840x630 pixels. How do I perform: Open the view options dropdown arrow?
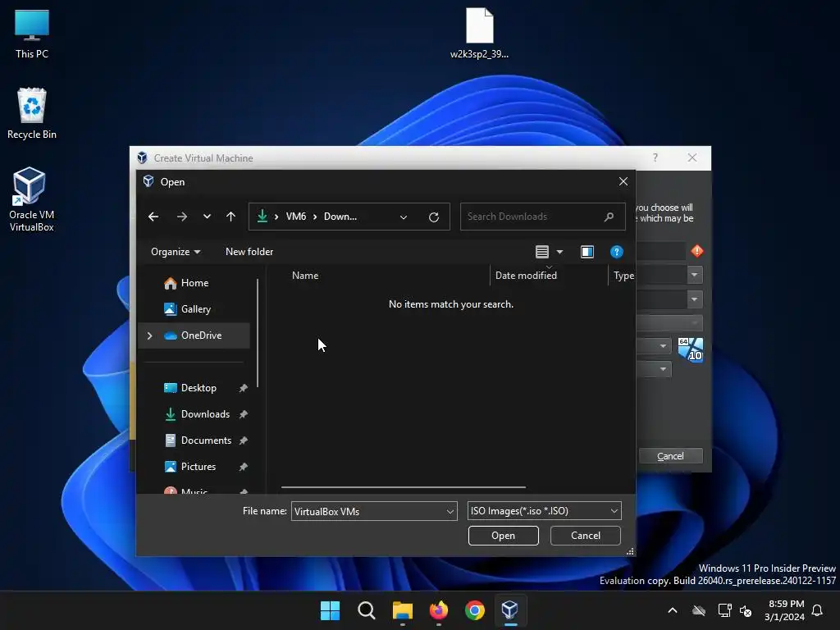coord(559,252)
